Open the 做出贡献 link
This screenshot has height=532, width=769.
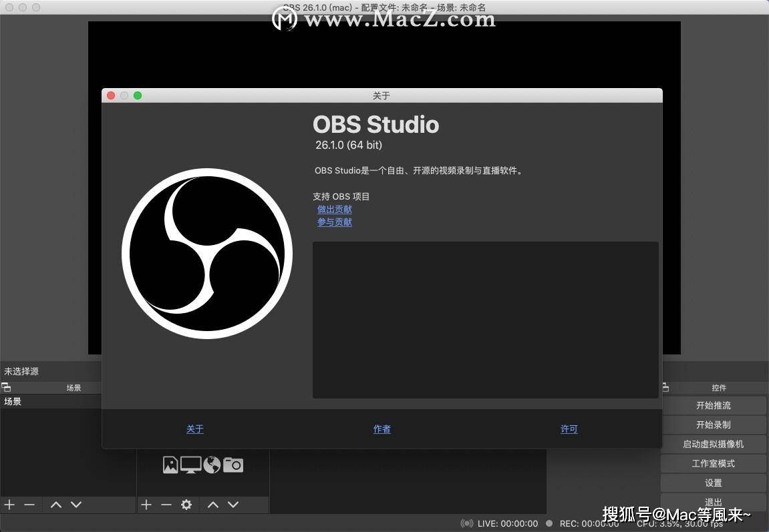tap(335, 209)
